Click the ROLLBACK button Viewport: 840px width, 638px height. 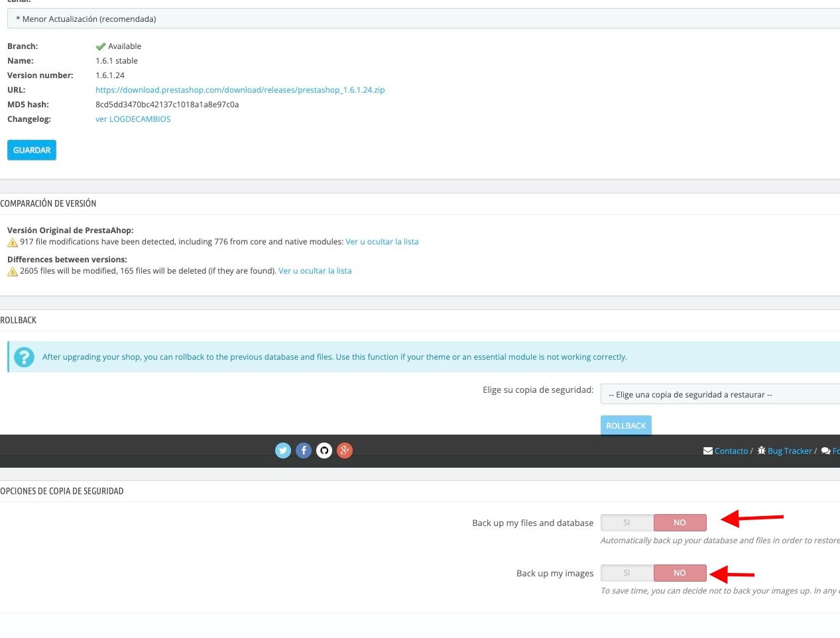click(x=626, y=425)
